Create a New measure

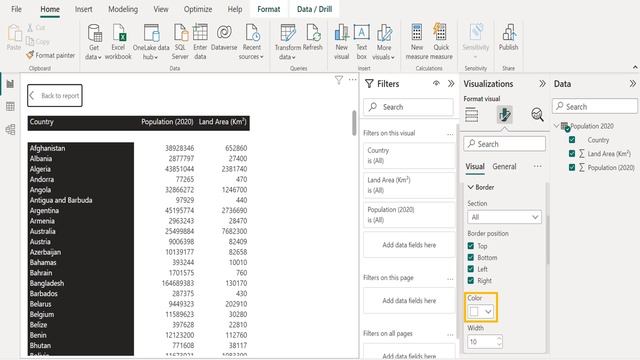click(x=417, y=42)
